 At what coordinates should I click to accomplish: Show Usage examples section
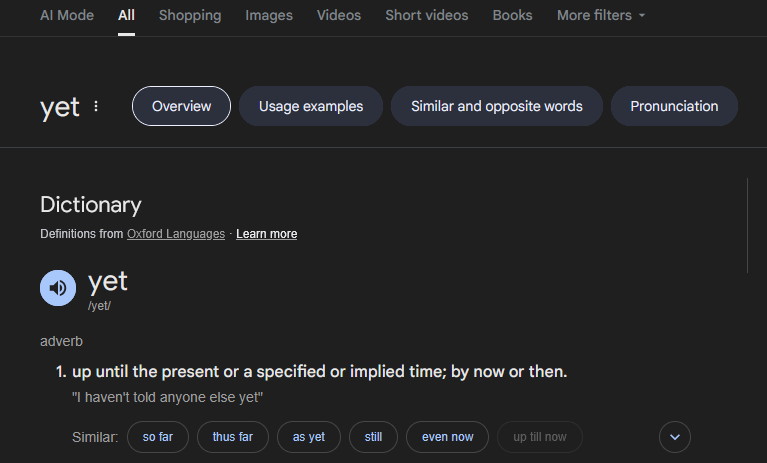tap(311, 106)
